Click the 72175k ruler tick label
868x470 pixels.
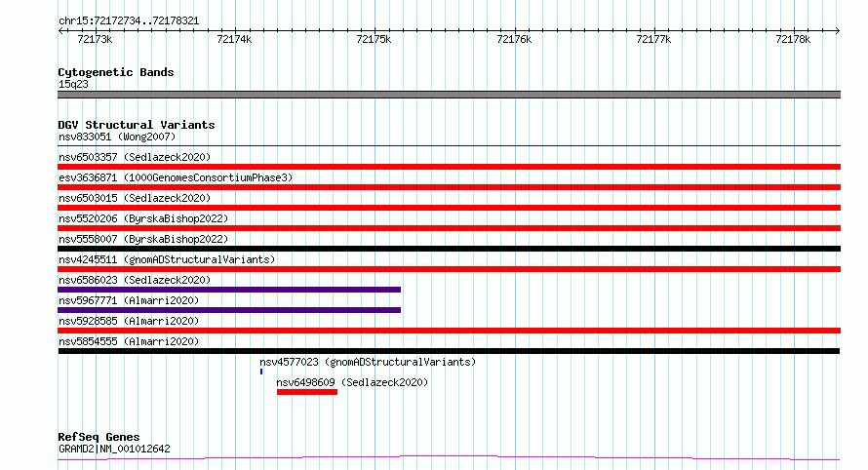click(374, 39)
